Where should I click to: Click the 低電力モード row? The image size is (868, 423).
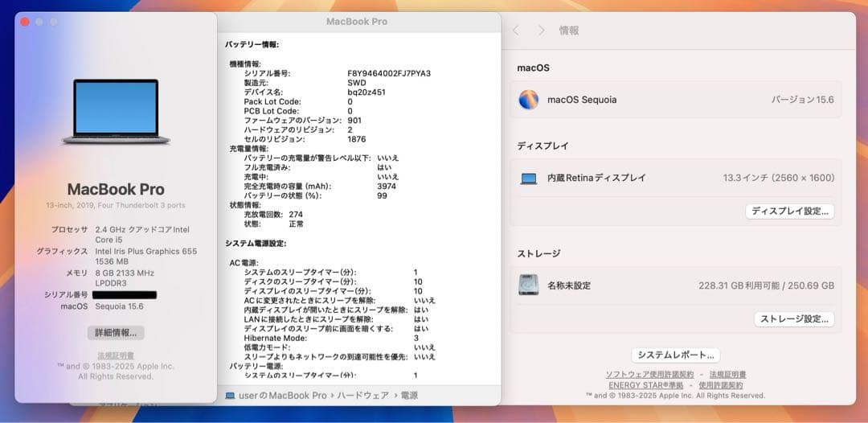(339, 347)
